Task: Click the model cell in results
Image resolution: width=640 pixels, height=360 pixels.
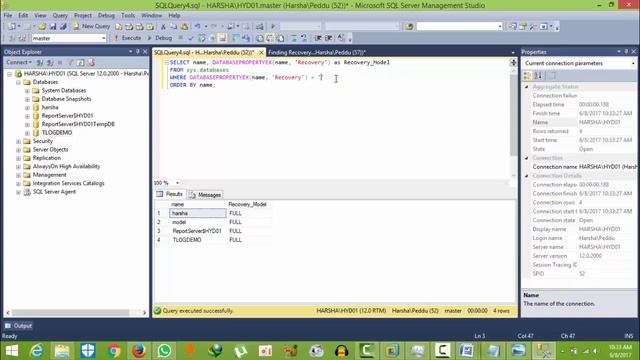Action: pyautogui.click(x=198, y=222)
